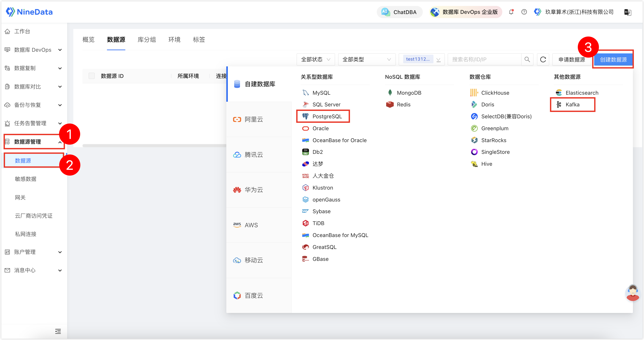Click the 创建数据源 button
The image size is (644, 340).
pos(613,59)
